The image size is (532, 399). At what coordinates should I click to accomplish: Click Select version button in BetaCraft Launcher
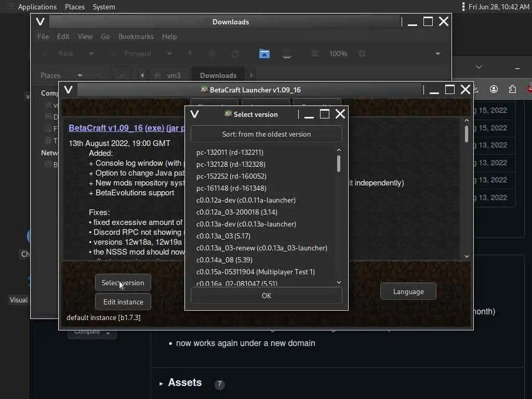coord(123,283)
